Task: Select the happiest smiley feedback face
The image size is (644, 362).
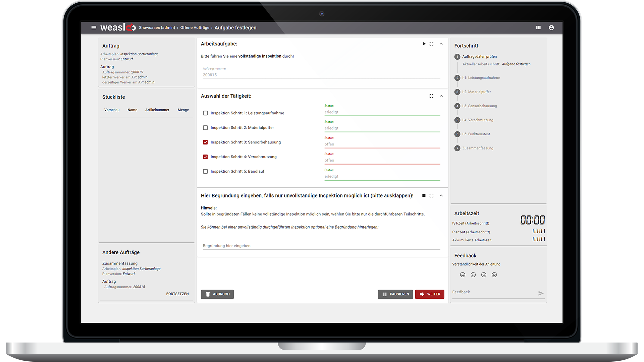Action: [x=463, y=275]
